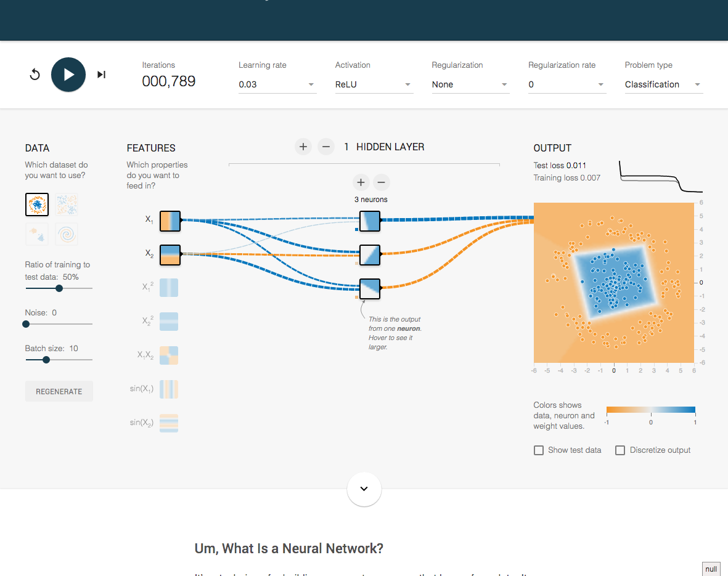Expand page with the down chevron button
This screenshot has width=728, height=576.
tap(364, 489)
